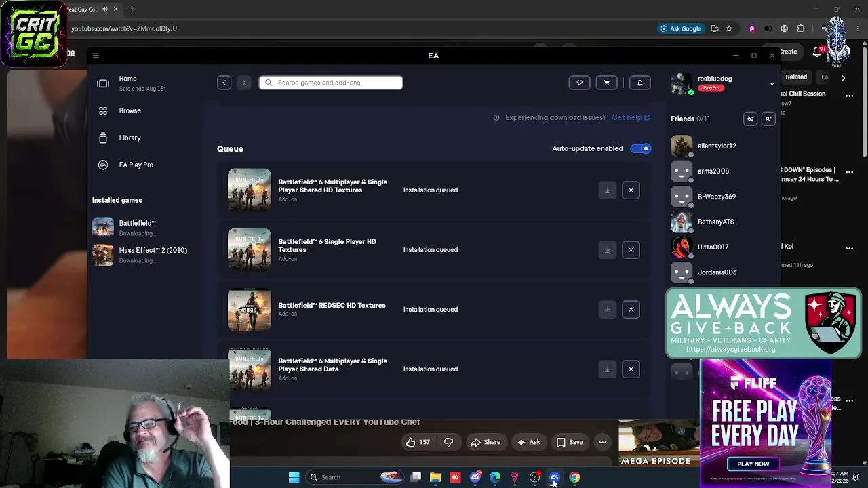The width and height of the screenshot is (868, 488).
Task: Open the Windows Start menu
Action: (x=294, y=477)
